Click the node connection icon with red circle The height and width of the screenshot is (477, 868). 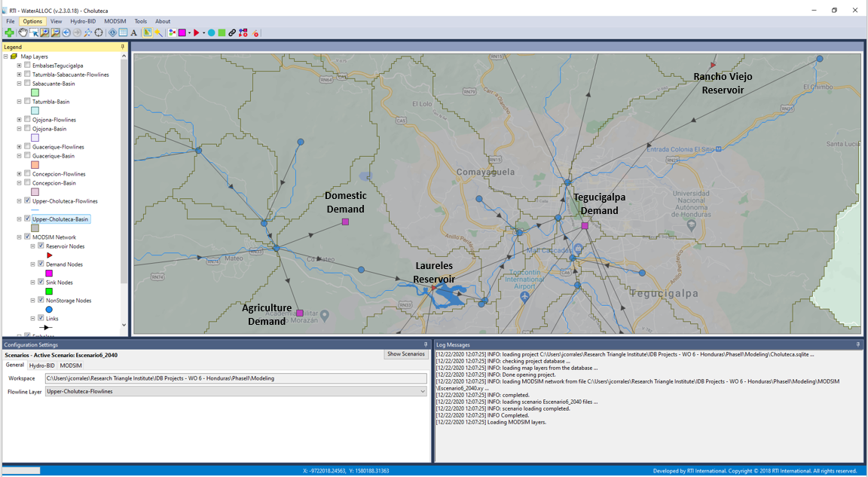coord(243,32)
